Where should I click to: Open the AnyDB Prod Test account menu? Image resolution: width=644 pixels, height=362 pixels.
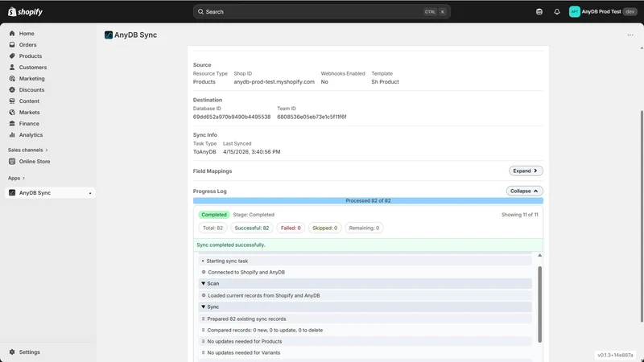[x=603, y=11]
